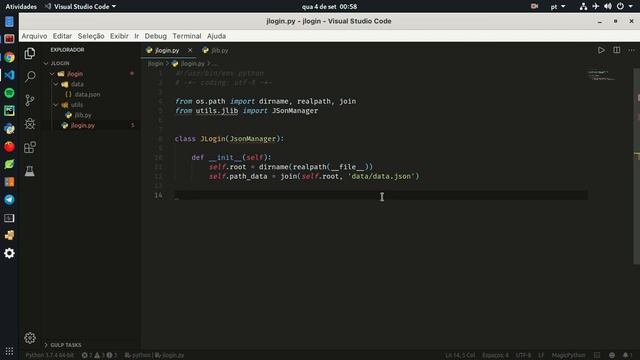The height and width of the screenshot is (360, 640).
Task: Open the Debug menu
Action: coord(156,36)
